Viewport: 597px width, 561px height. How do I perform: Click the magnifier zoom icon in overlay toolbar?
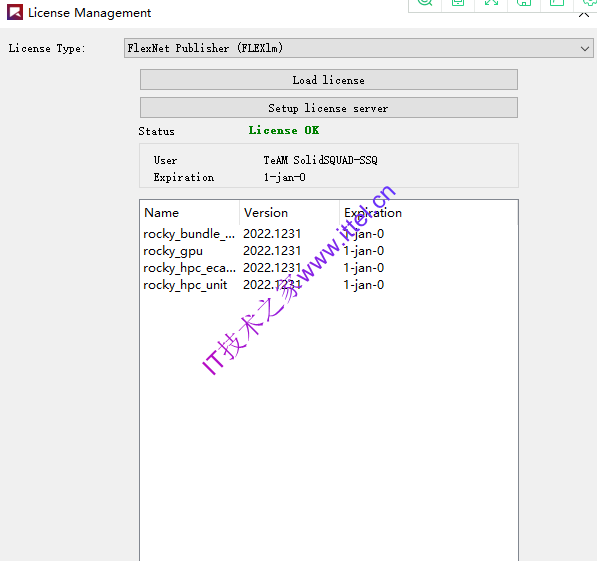coord(425,3)
